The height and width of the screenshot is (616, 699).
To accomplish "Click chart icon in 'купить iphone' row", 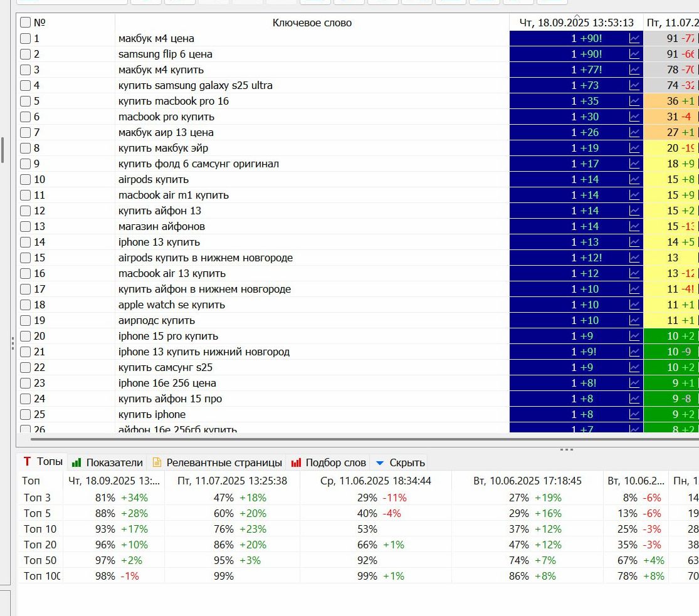I will coord(634,414).
